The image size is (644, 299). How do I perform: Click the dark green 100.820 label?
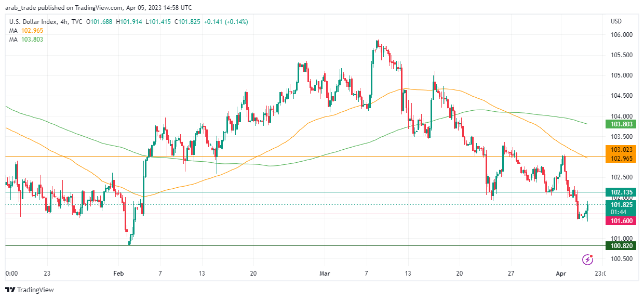click(x=621, y=245)
